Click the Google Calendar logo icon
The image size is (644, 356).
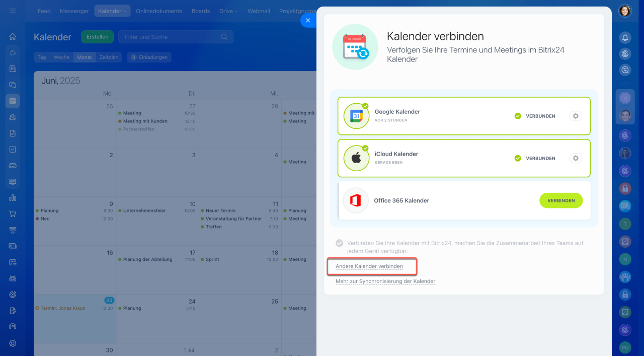click(356, 116)
